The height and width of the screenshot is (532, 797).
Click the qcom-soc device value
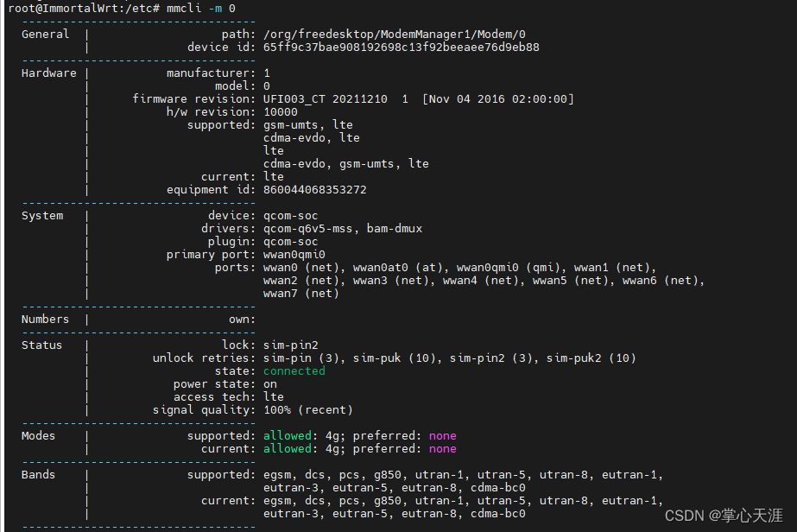pyautogui.click(x=290, y=215)
